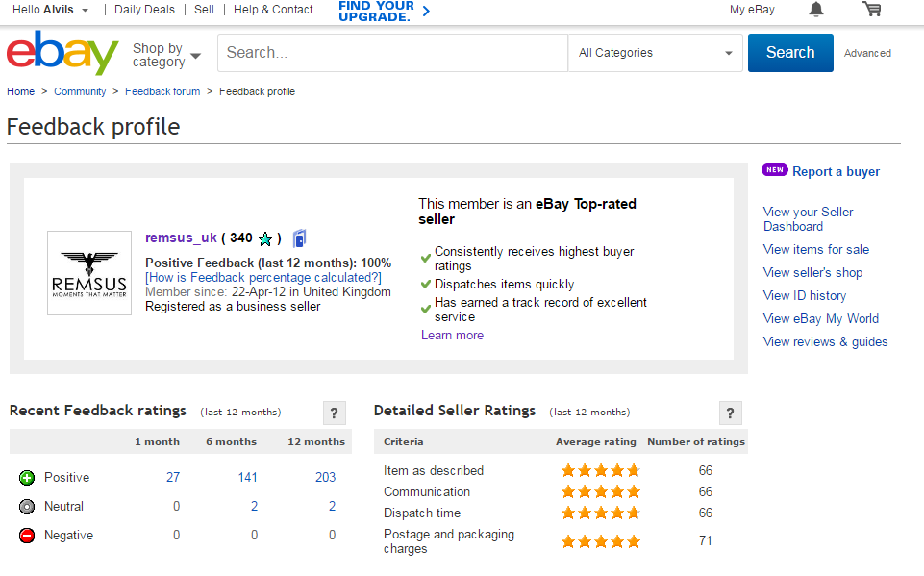Click the business seller shop icon
The image size is (924, 576).
(299, 238)
